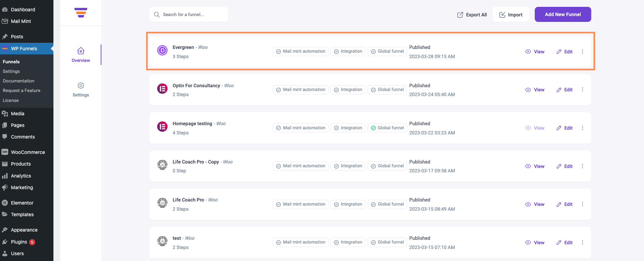Open License submenu item
This screenshot has height=261, width=644.
coord(11,100)
